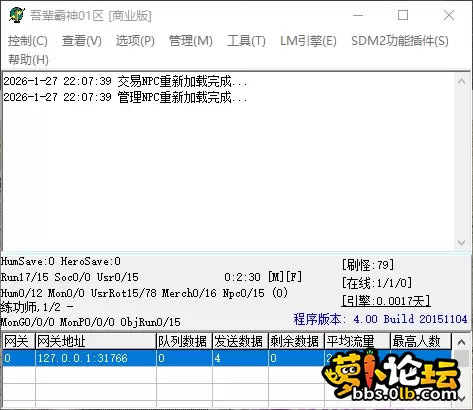This screenshot has width=473, height=410.
Task: Click the log panel scroll-down arrow
Action: [x=461, y=243]
